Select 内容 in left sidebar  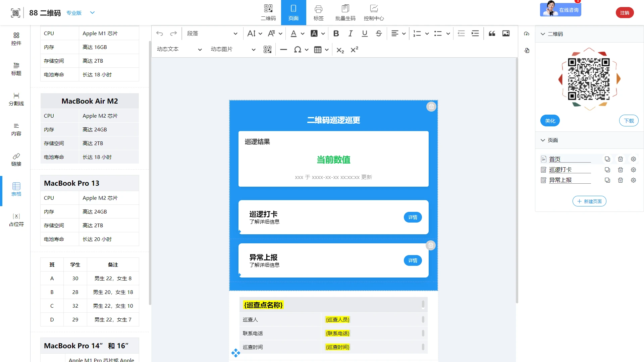point(16,129)
